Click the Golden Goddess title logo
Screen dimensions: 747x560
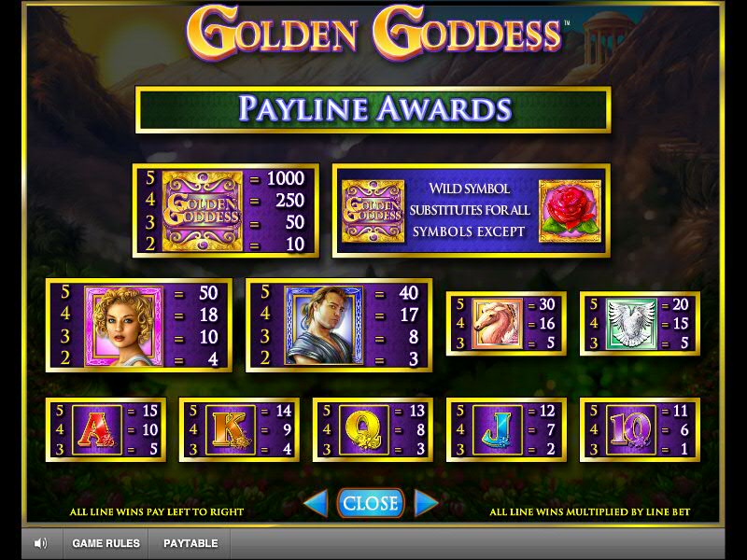coord(374,33)
